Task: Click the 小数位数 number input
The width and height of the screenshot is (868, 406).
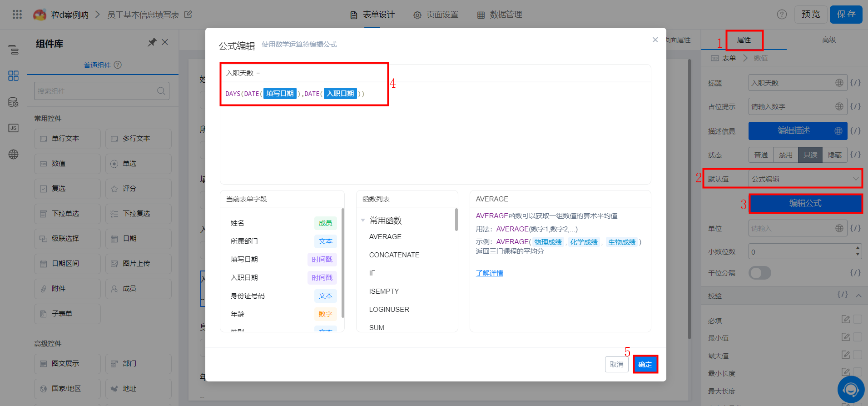Action: pyautogui.click(x=805, y=251)
